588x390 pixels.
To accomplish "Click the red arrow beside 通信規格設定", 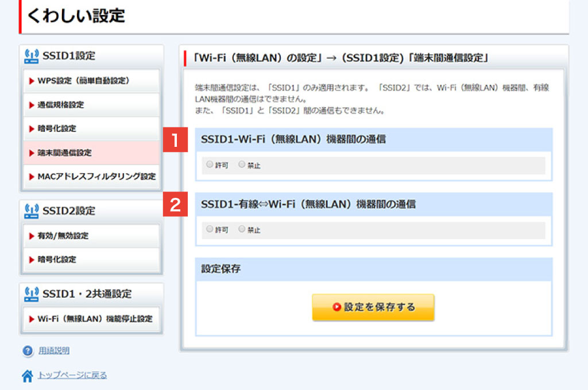I will [x=32, y=106].
